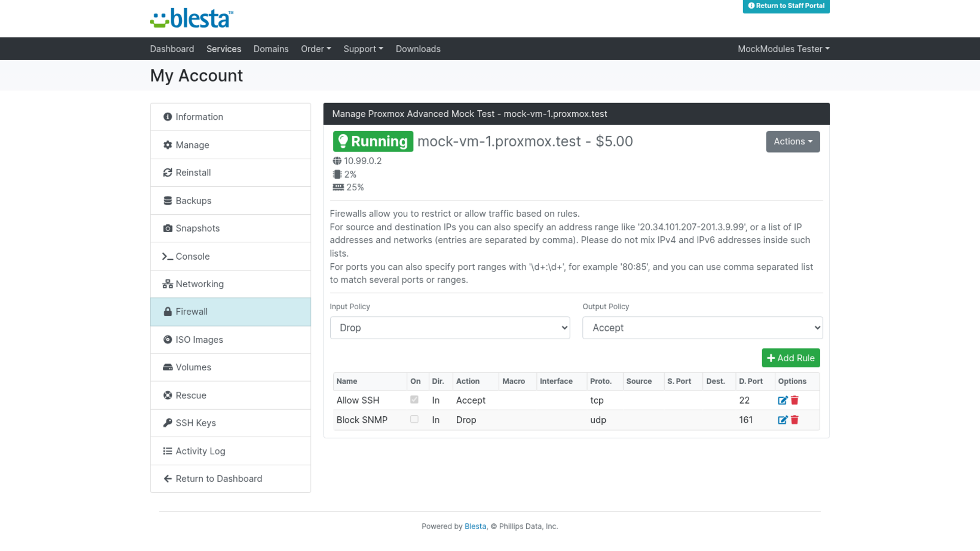
Task: Open the MockModules Tester user menu
Action: point(783,49)
